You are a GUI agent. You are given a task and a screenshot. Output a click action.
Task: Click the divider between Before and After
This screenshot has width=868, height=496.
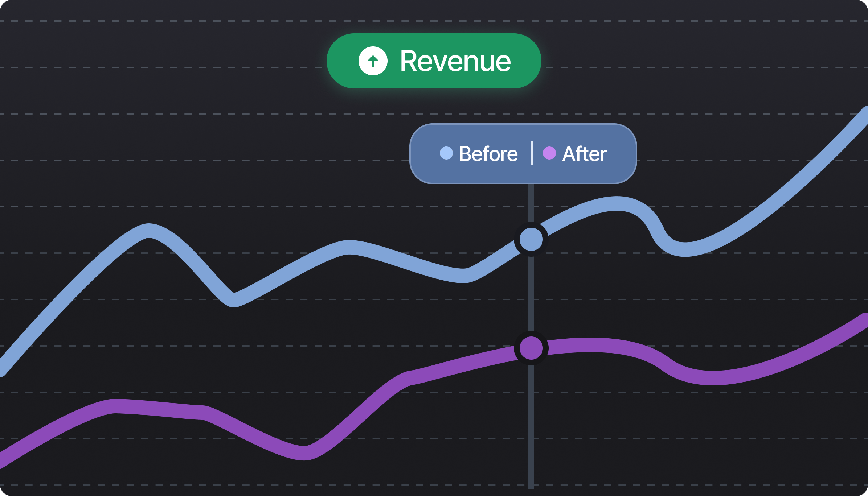pos(532,153)
